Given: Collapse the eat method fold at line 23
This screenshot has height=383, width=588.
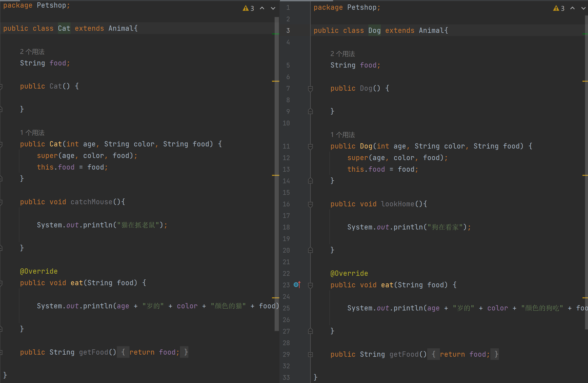Looking at the screenshot, I should pyautogui.click(x=310, y=285).
